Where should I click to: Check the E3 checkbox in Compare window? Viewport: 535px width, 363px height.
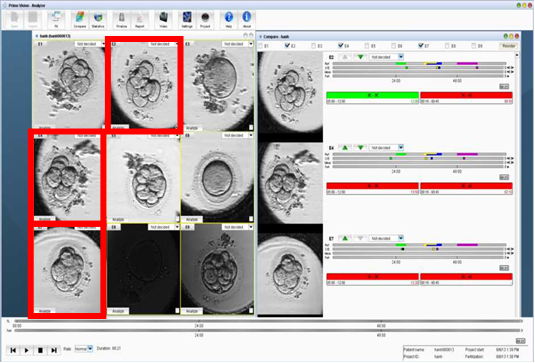(314, 46)
